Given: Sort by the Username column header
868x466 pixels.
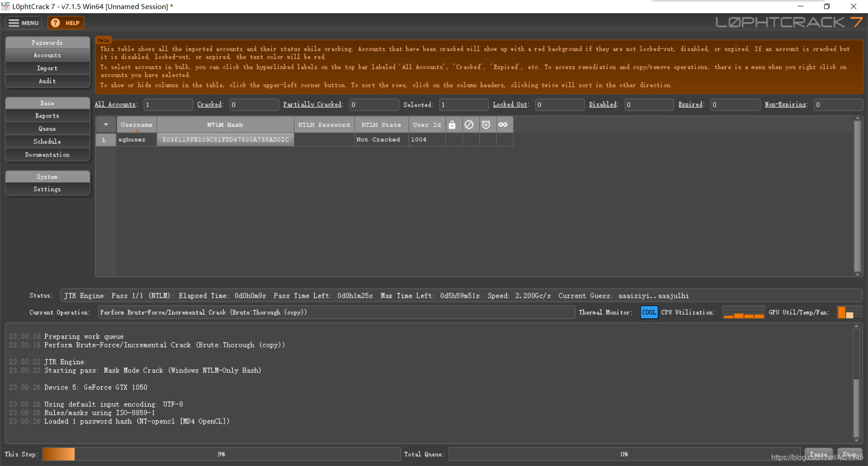Looking at the screenshot, I should (x=137, y=124).
